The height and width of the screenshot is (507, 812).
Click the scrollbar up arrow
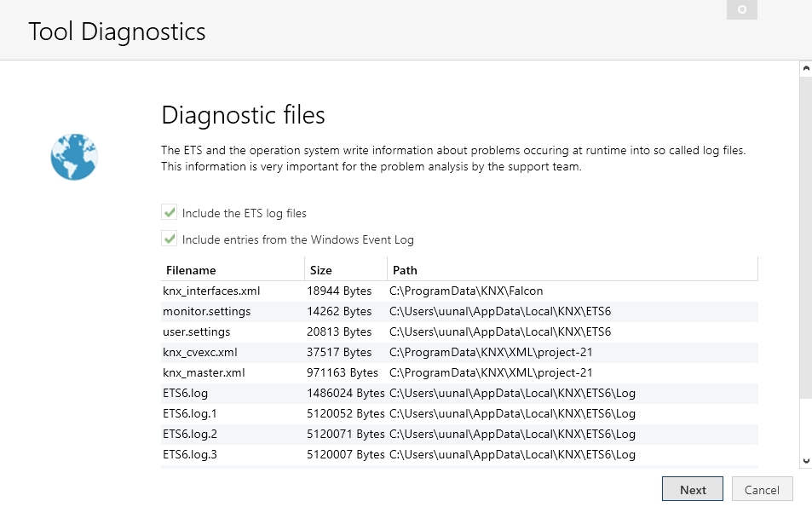tap(806, 68)
